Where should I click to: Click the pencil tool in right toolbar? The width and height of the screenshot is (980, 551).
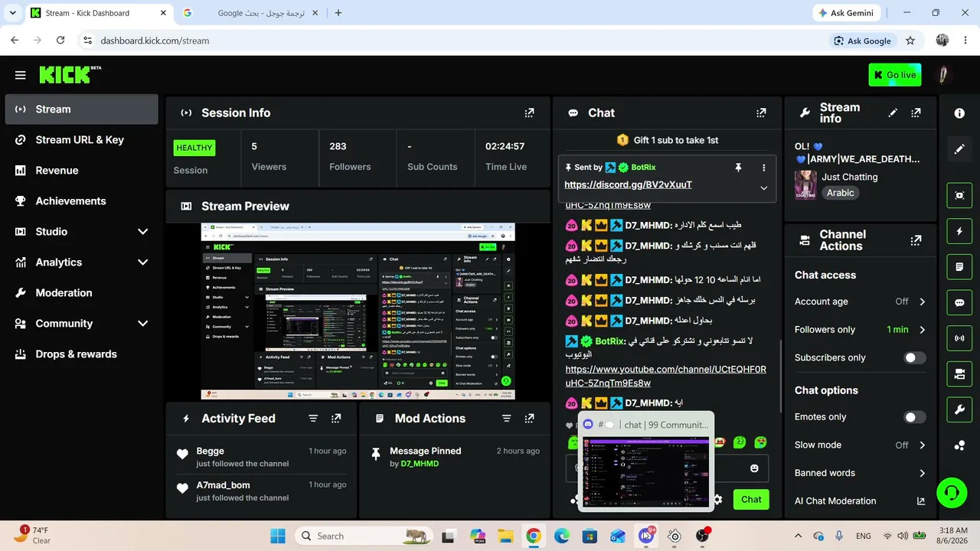(959, 149)
